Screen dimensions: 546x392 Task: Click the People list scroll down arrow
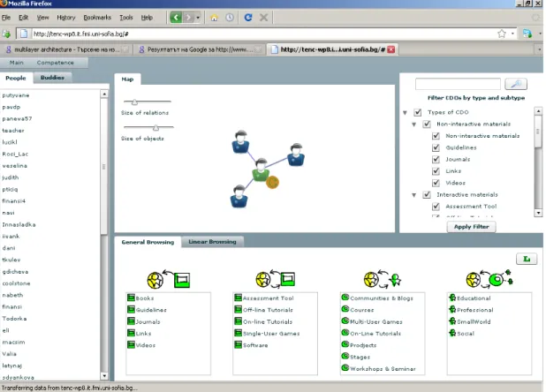pyautogui.click(x=104, y=375)
